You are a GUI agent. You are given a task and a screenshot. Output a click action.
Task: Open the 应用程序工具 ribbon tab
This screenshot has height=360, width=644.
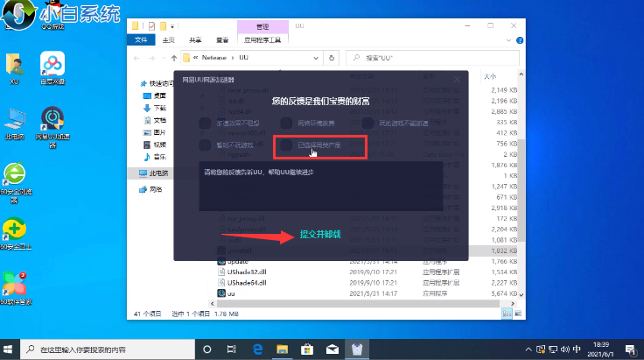262,40
